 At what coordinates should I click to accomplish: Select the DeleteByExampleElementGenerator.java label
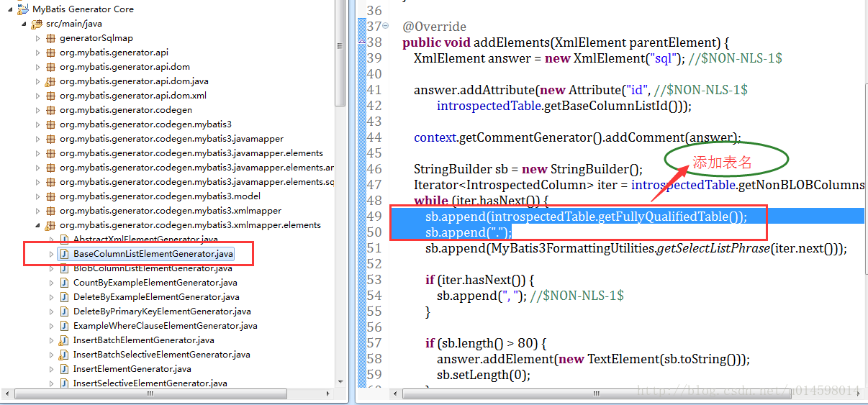click(156, 297)
